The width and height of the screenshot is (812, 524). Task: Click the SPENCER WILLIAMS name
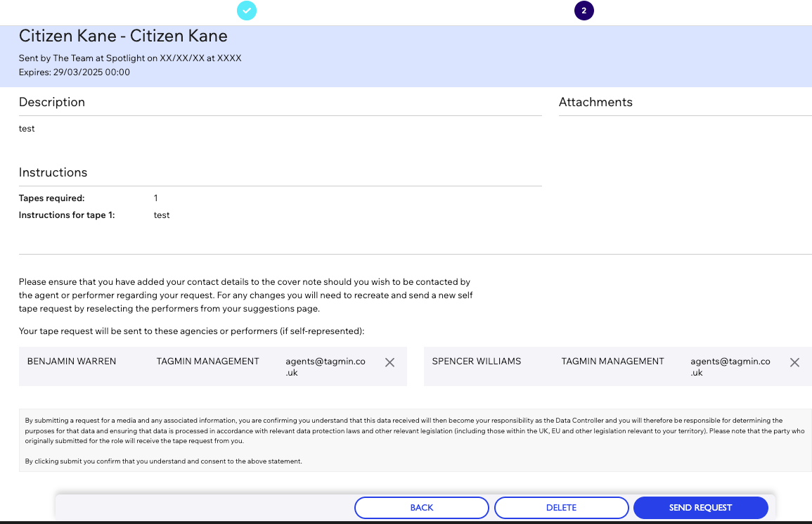tap(477, 362)
